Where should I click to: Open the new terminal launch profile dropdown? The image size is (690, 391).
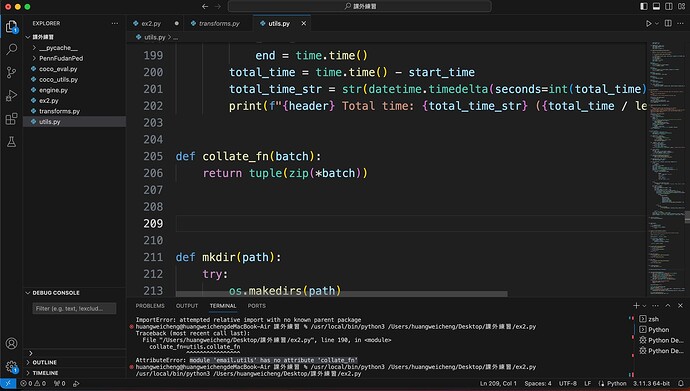tap(644, 306)
